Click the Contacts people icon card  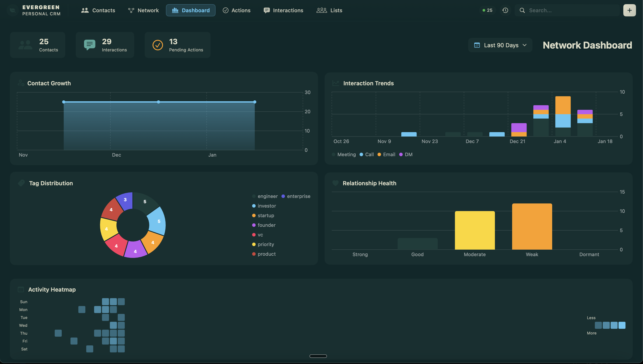coord(25,45)
